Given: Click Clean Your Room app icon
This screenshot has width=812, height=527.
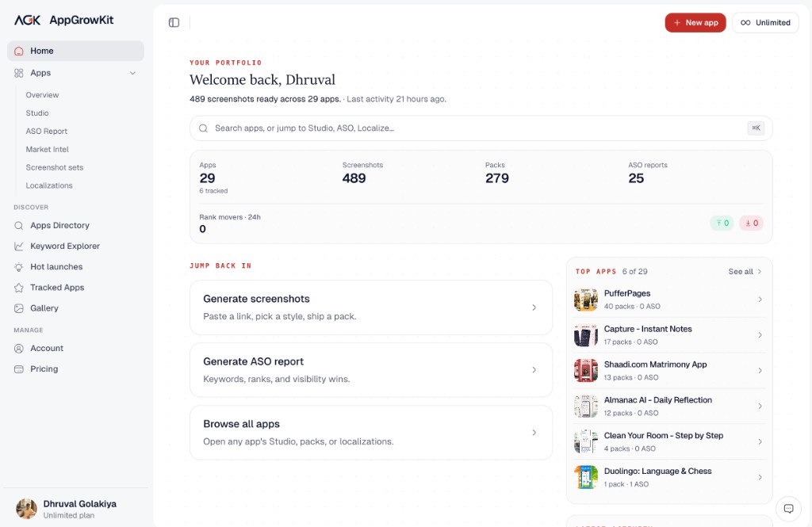Looking at the screenshot, I should coord(586,441).
